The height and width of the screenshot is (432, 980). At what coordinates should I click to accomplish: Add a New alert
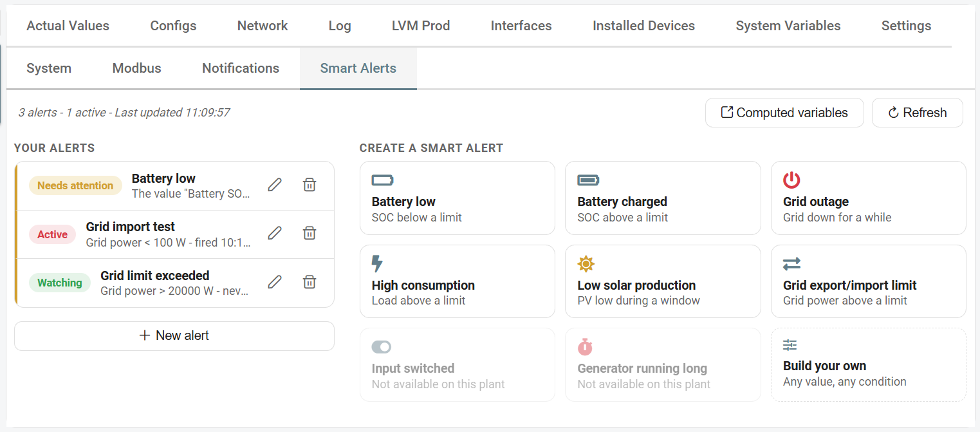[174, 335]
